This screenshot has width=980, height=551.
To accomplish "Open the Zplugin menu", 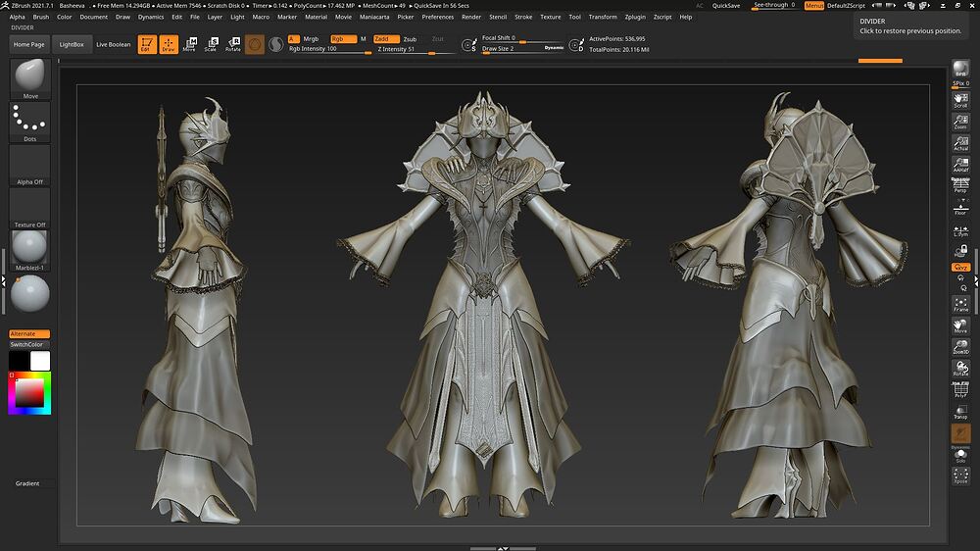I will [x=635, y=17].
